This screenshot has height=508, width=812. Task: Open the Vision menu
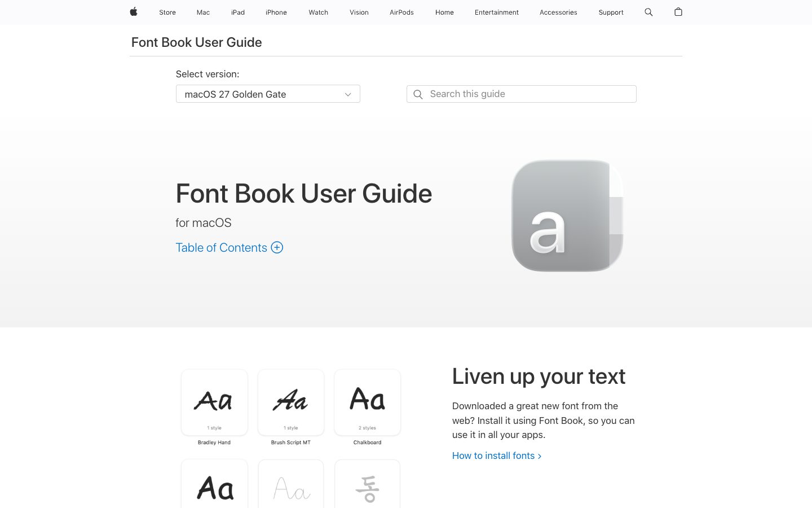[359, 12]
